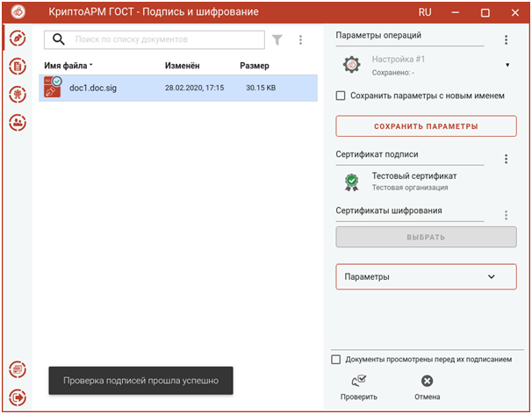Click the Размер column header
This screenshot has width=532, height=414.
(255, 66)
